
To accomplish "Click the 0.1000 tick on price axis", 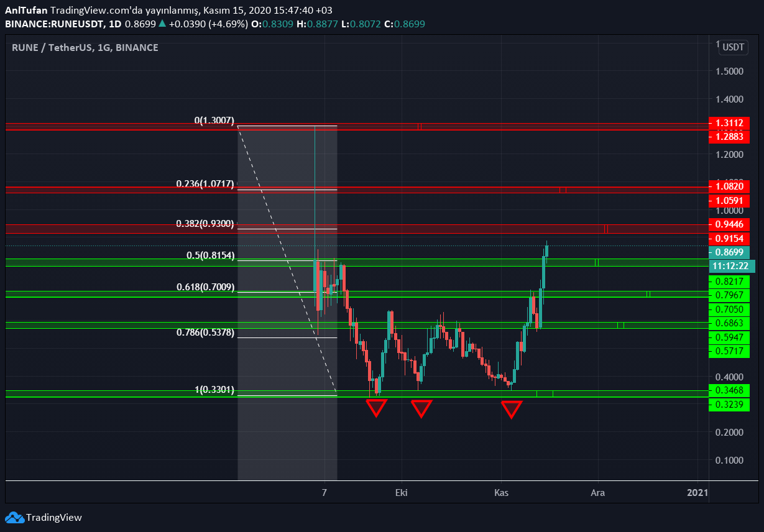I will [x=729, y=461].
